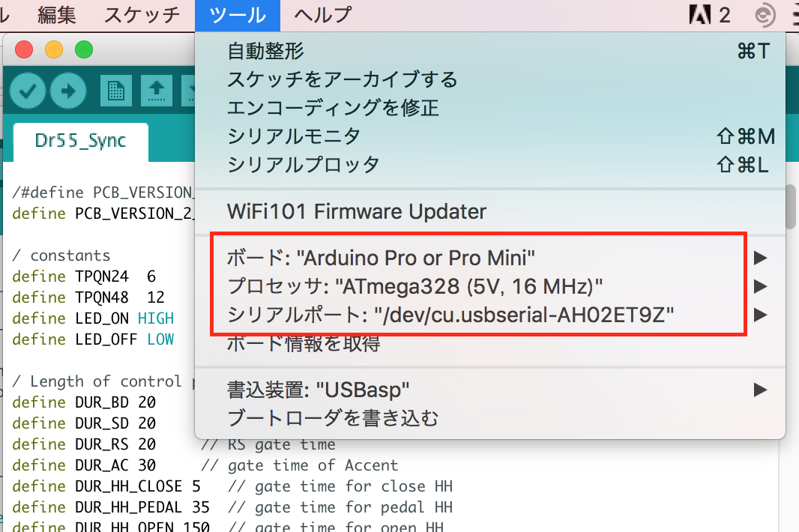Expand プロセッサ: ATmega328 submenu
Viewport: 799px width, 532px height.
(489, 286)
